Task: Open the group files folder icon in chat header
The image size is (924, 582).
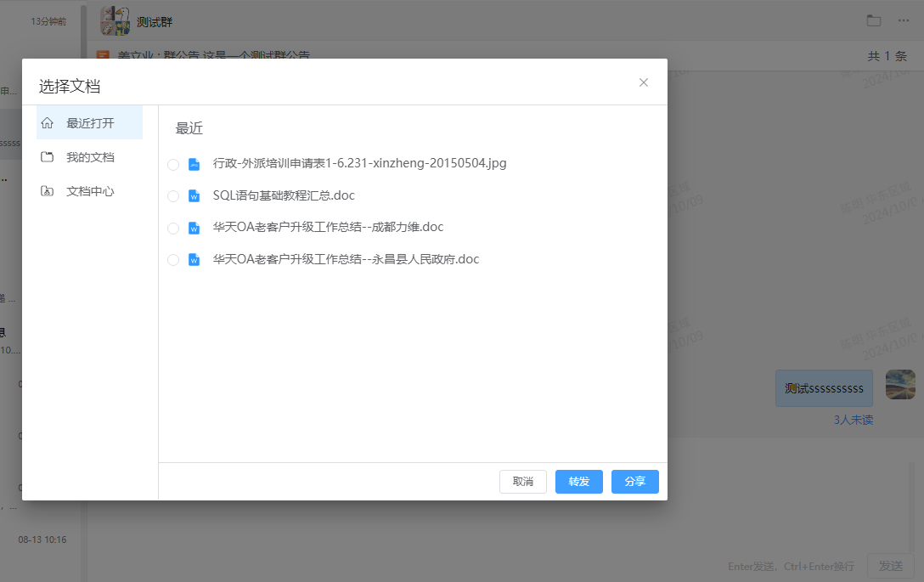Action: coord(874,20)
